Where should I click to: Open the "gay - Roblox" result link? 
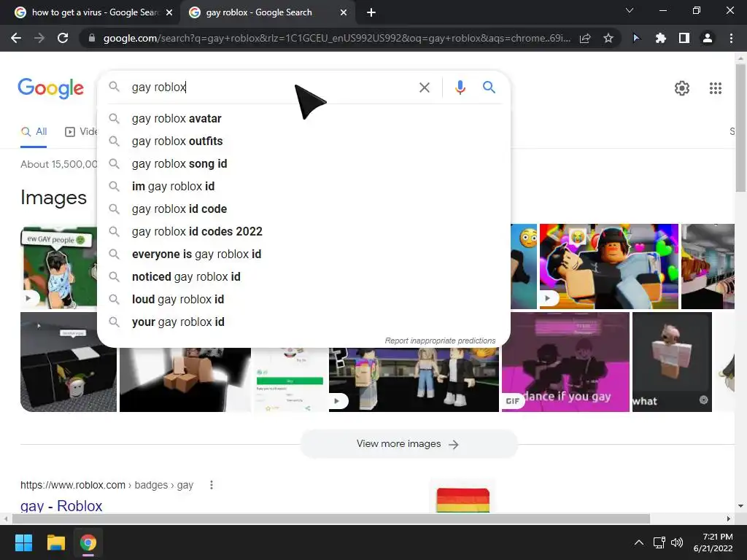point(61,505)
